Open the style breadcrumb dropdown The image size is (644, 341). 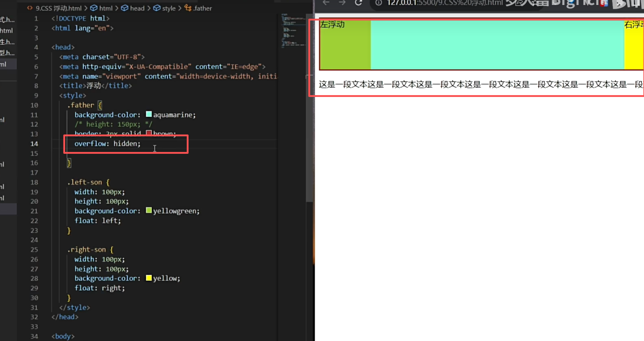pyautogui.click(x=169, y=8)
